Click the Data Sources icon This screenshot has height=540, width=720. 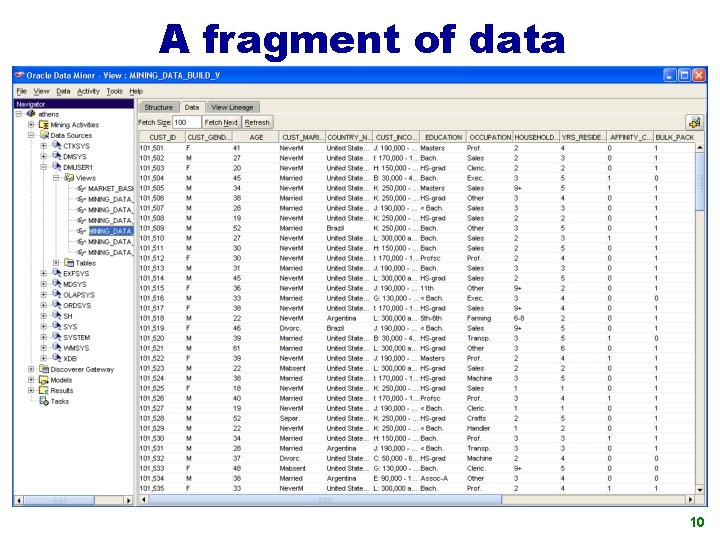click(44, 135)
